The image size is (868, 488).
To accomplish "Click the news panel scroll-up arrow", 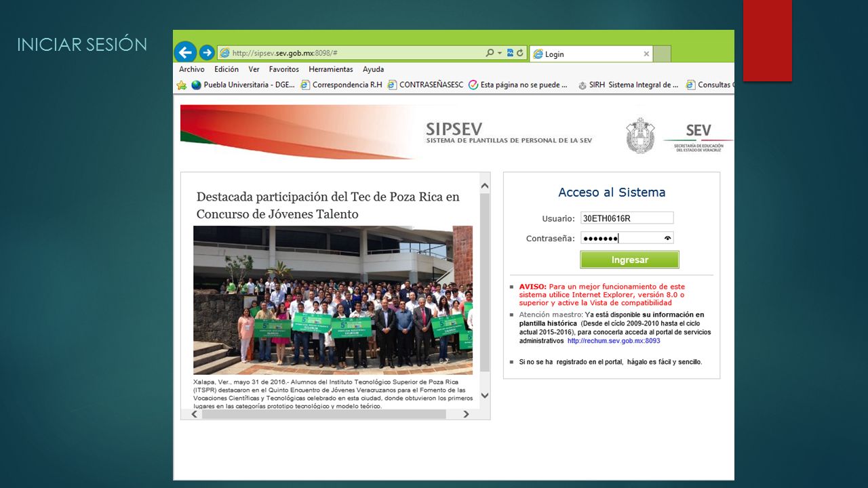I will pyautogui.click(x=485, y=186).
